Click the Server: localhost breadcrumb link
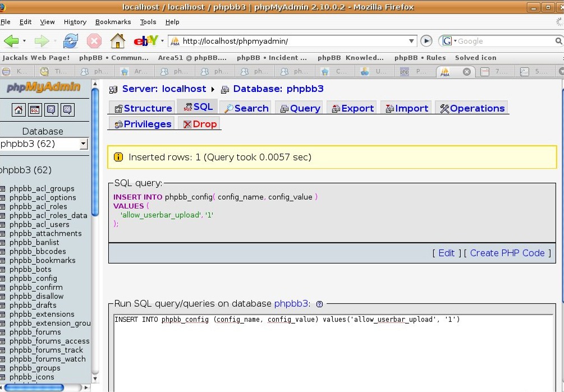 click(164, 89)
